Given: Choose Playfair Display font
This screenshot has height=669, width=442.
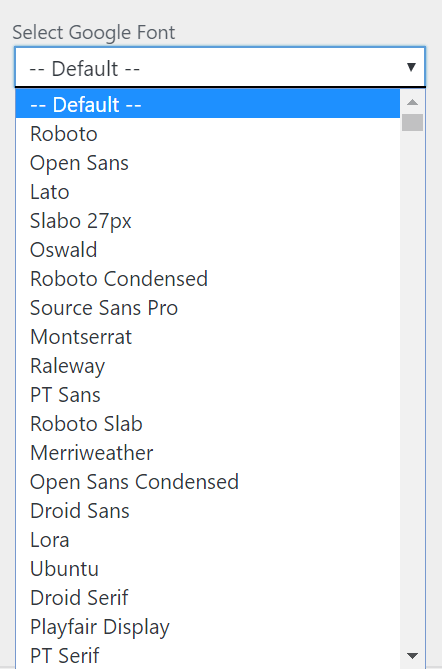Looking at the screenshot, I should [208, 627].
